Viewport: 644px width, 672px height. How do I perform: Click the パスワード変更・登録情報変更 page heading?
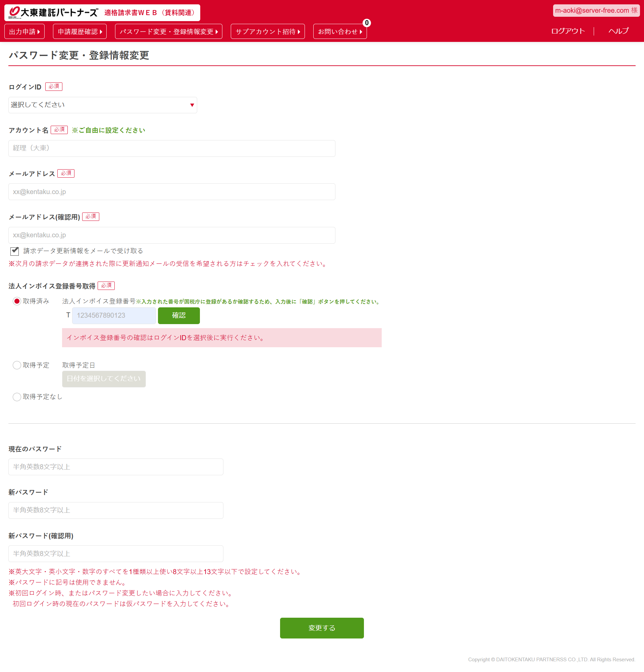tap(78, 55)
